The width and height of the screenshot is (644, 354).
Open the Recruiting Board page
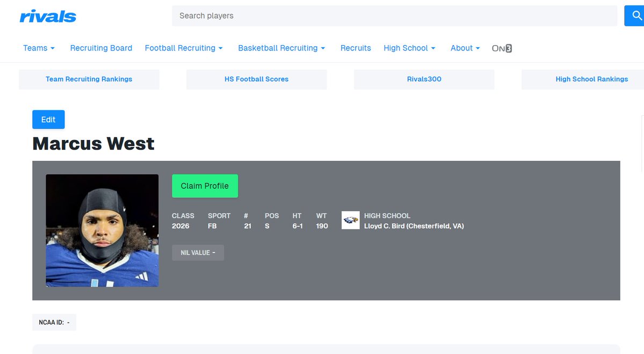101,48
